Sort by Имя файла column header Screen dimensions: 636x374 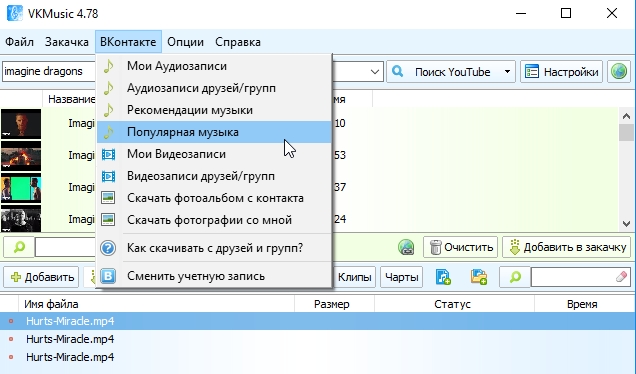click(x=156, y=304)
